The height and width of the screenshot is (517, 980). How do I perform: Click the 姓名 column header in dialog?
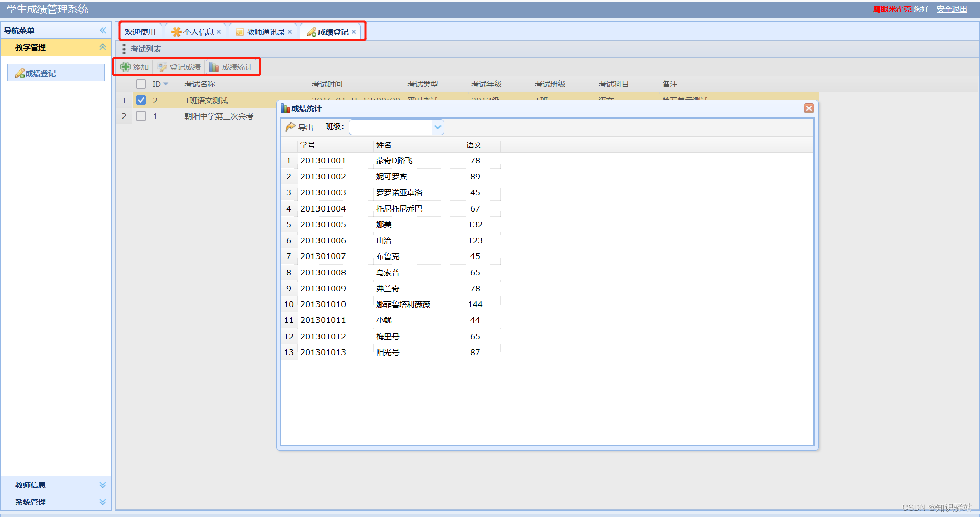(x=411, y=145)
